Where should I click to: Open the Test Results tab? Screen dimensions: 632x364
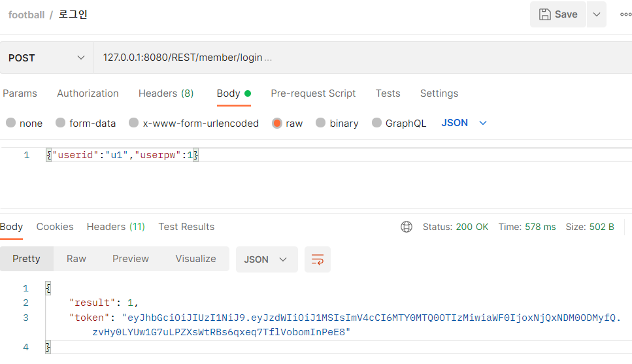click(x=186, y=227)
